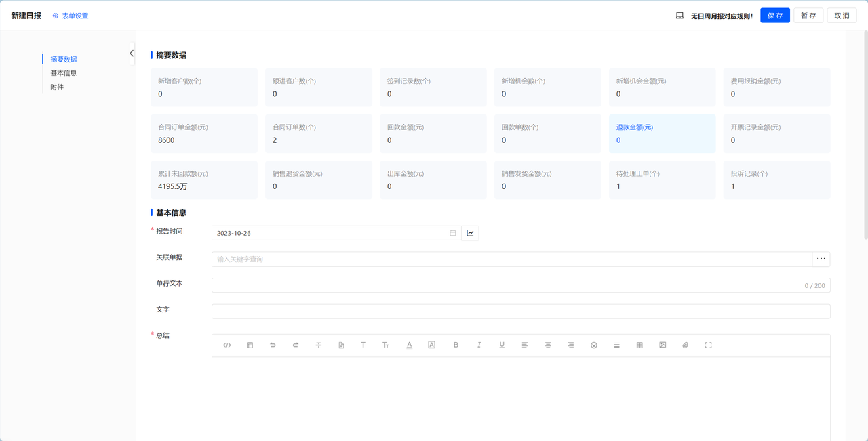The height and width of the screenshot is (441, 868).
Task: Toggle fullscreen mode of the editor
Action: (709, 345)
